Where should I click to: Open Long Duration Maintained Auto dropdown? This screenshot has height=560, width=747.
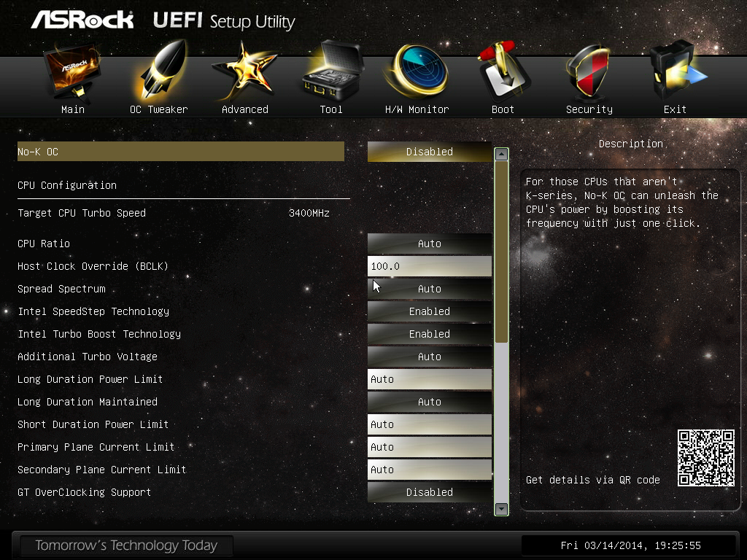click(x=429, y=402)
